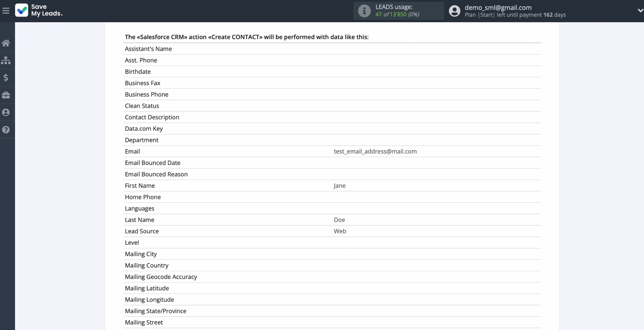
Task: Click the LEADS usage counter text
Action: coord(397,14)
